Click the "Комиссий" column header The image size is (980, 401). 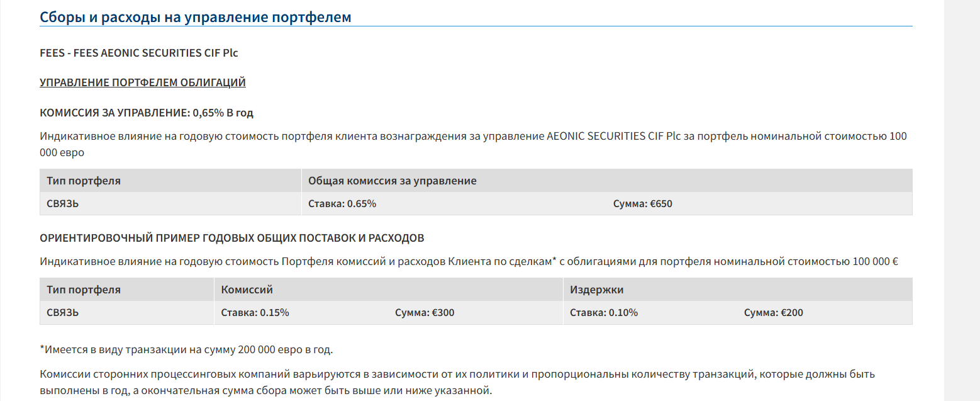pos(247,290)
